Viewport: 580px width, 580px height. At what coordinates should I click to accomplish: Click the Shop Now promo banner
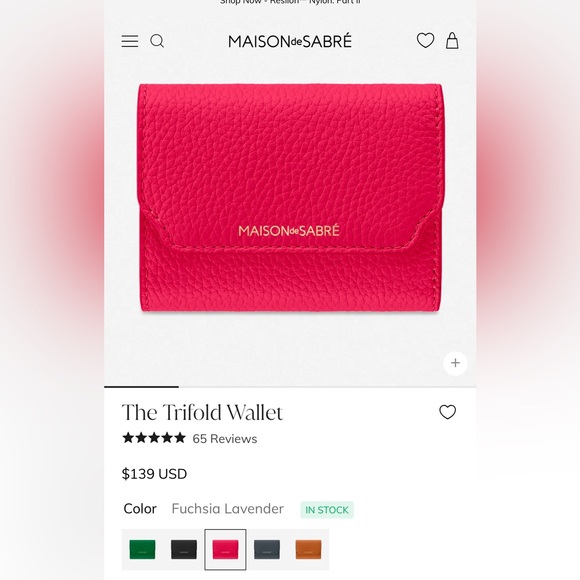pos(290,2)
